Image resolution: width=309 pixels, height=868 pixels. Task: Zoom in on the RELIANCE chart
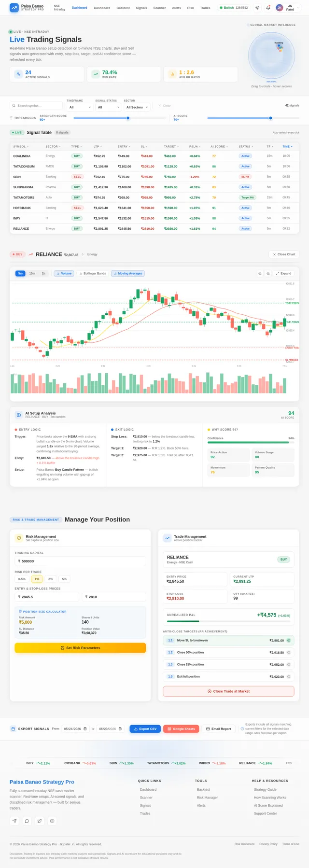(x=268, y=273)
